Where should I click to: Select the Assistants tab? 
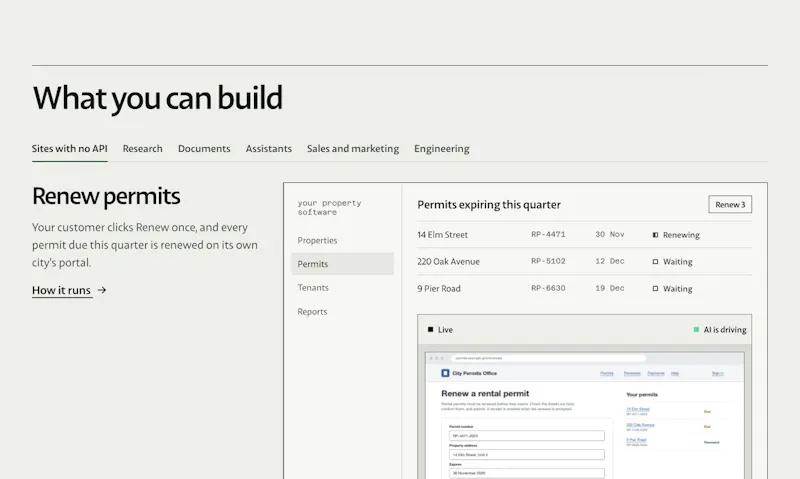[268, 149]
